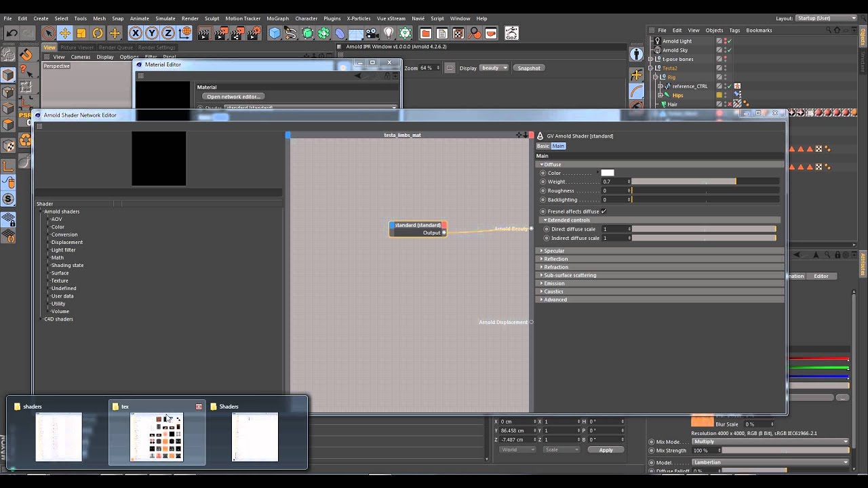Viewport: 868px width, 488px height.
Task: Open the spline pen tool
Action: [290, 33]
